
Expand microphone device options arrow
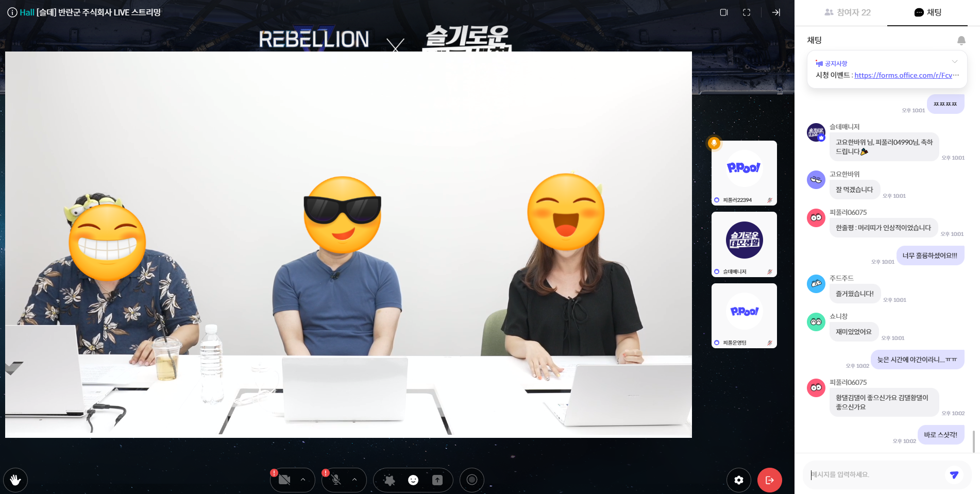click(354, 480)
